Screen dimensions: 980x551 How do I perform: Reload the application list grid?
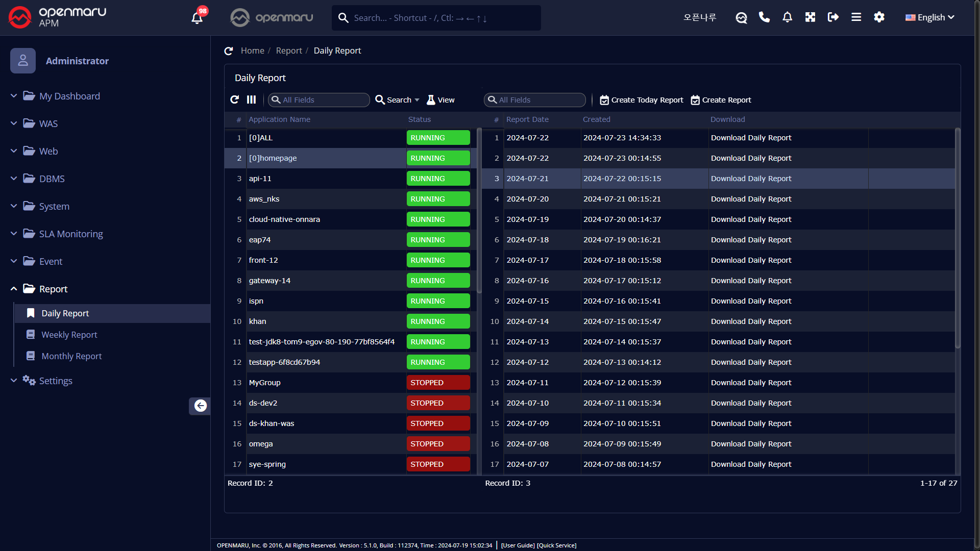pyautogui.click(x=234, y=99)
